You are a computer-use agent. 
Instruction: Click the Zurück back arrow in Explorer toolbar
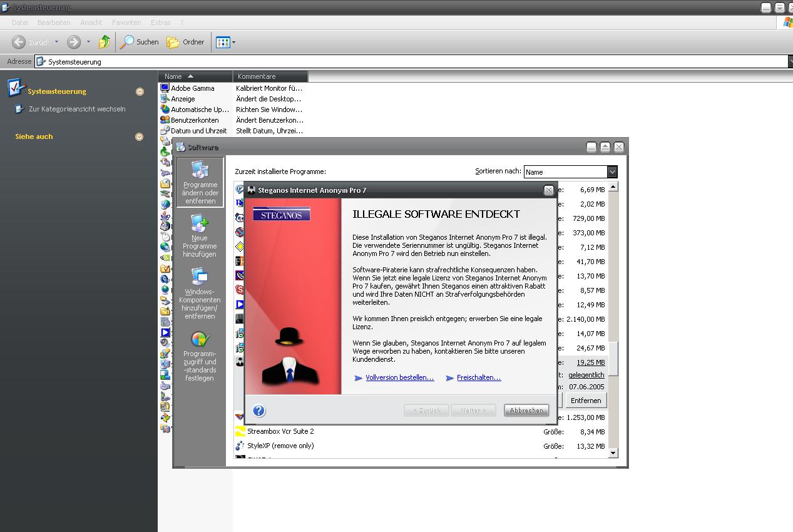click(x=19, y=42)
